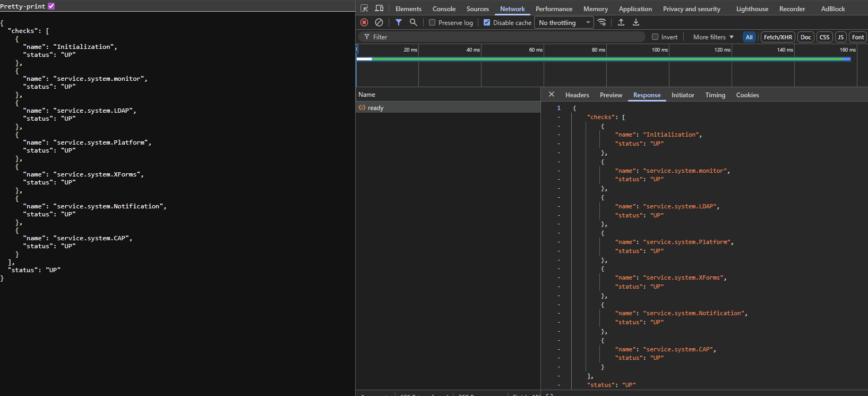The width and height of the screenshot is (868, 396).
Task: Close the request details panel
Action: pos(552,95)
